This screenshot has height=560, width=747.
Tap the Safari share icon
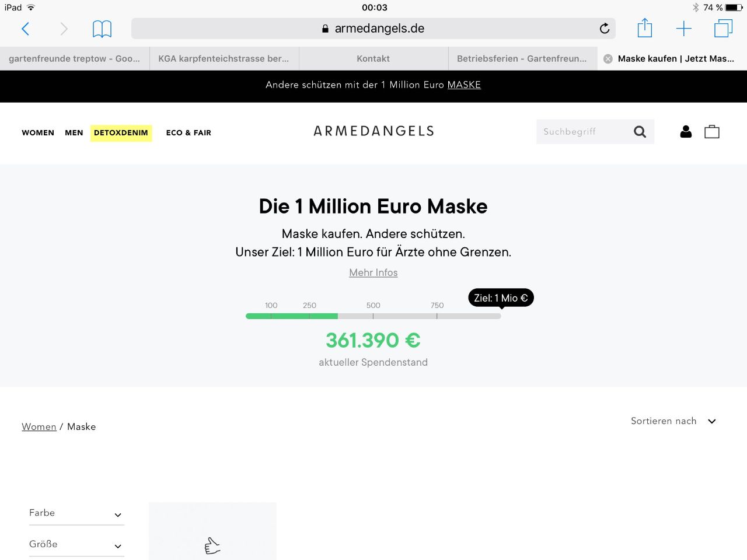(x=644, y=28)
